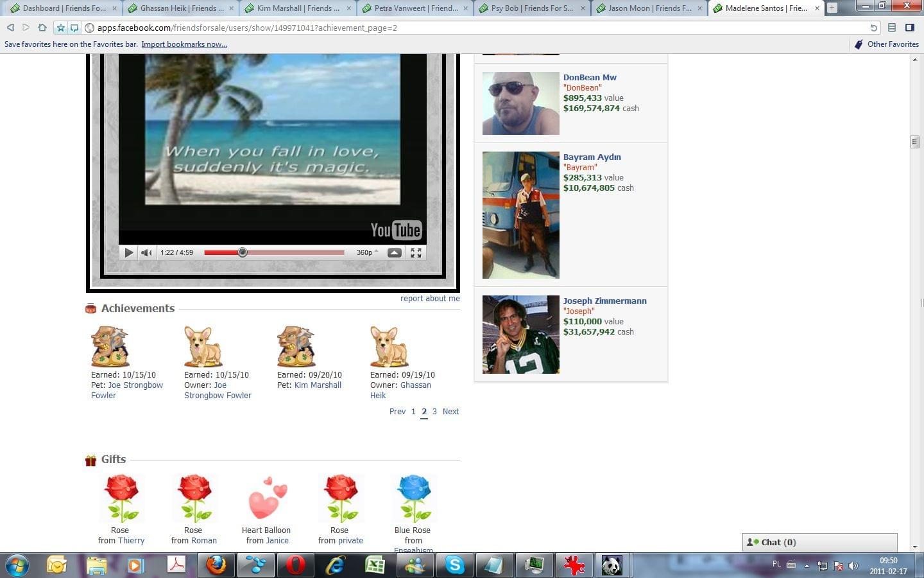The image size is (924, 578).
Task: Open the report about me link
Action: (x=430, y=299)
